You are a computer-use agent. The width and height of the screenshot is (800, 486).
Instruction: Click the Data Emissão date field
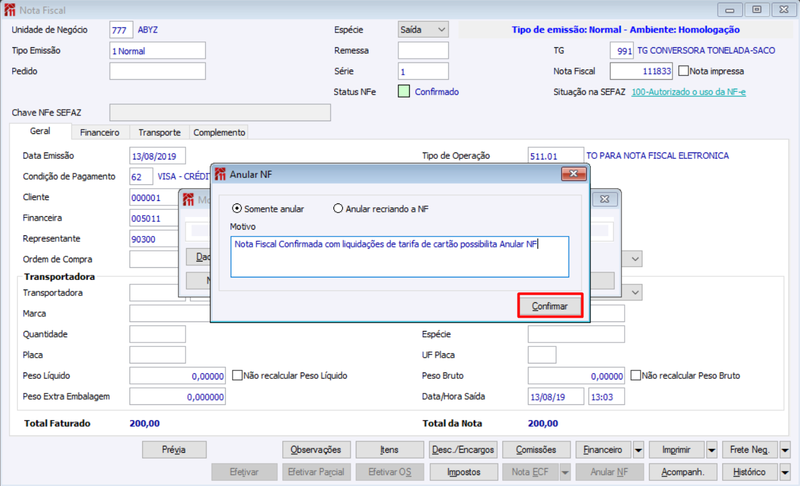157,156
